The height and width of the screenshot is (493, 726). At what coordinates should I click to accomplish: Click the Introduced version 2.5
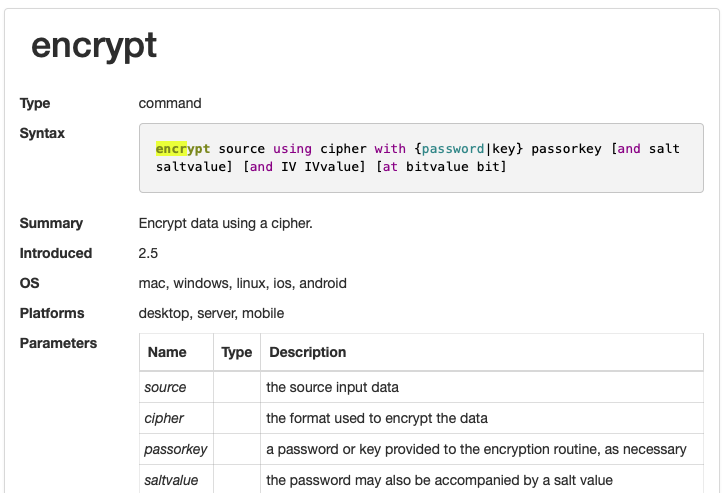click(148, 253)
